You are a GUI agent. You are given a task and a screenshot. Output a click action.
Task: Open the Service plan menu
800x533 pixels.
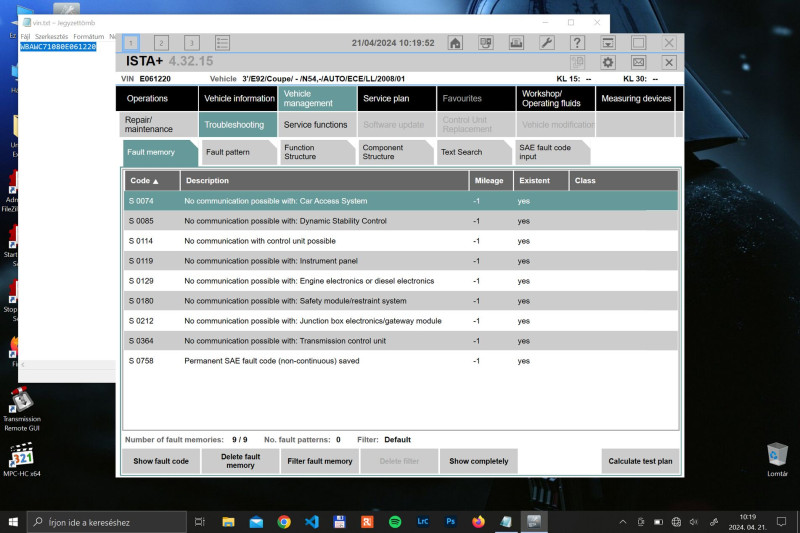pyautogui.click(x=396, y=98)
